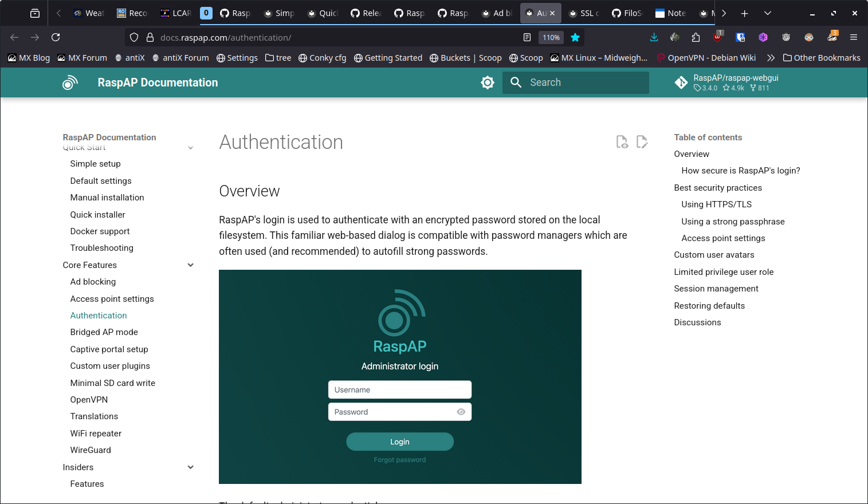This screenshot has height=504, width=868.
Task: Open the uBlock Origin shield icon
Action: click(x=717, y=37)
